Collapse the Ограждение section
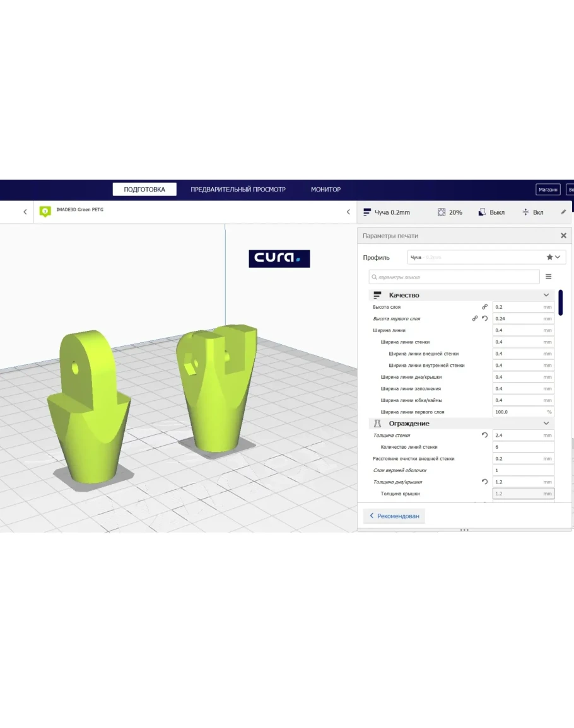 [546, 424]
